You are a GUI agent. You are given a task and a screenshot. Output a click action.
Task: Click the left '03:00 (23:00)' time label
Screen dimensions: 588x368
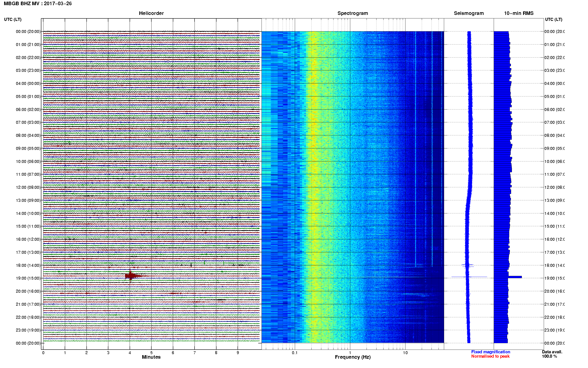28,70
